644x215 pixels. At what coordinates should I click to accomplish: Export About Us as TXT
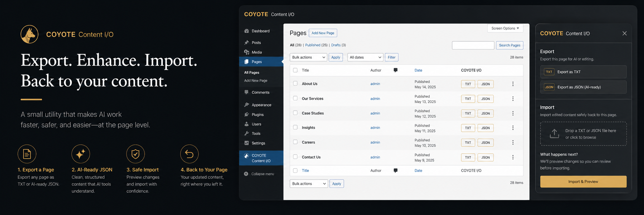click(x=468, y=84)
